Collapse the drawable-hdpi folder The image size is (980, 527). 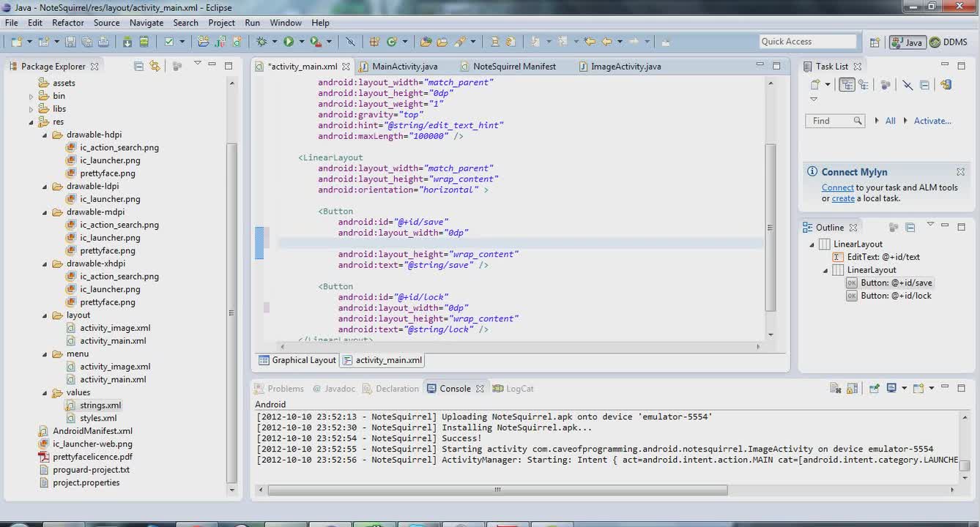click(45, 135)
